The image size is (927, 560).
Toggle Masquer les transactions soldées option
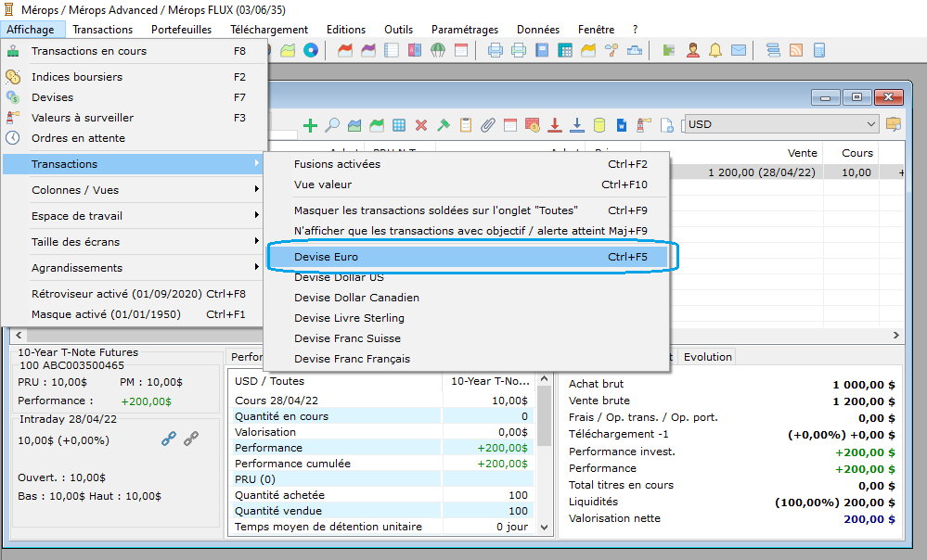(467, 210)
